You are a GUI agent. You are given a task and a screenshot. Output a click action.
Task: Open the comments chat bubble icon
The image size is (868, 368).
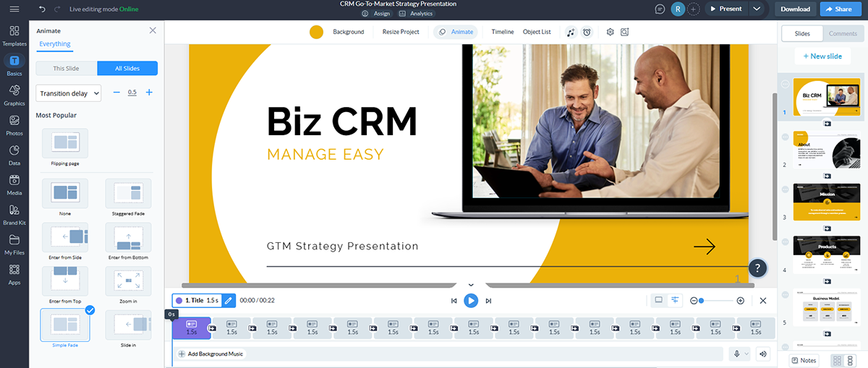pyautogui.click(x=660, y=9)
